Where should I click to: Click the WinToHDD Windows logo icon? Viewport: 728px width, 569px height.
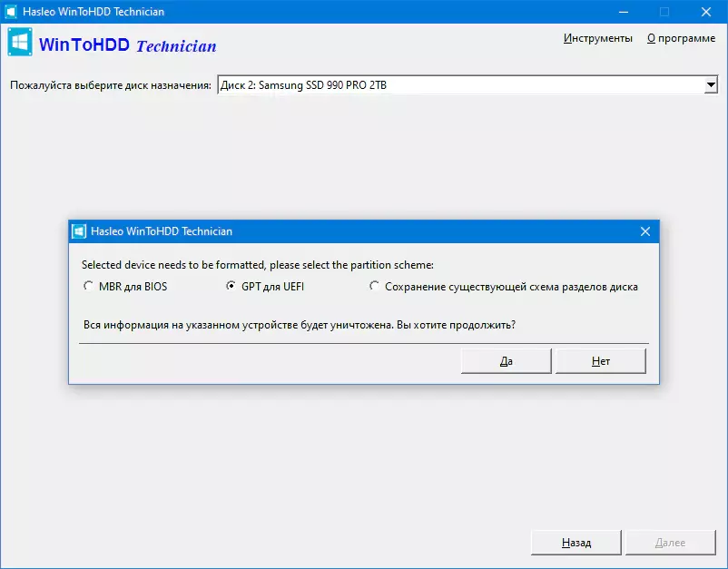coord(20,43)
